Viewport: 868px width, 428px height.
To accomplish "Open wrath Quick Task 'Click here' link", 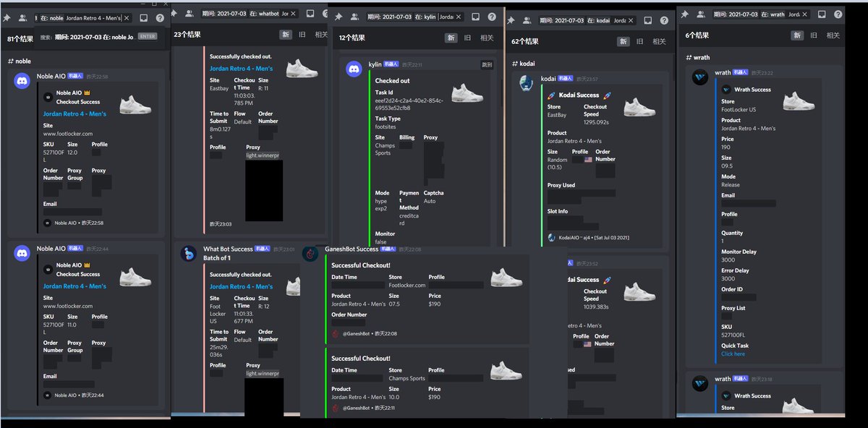I will tap(733, 354).
